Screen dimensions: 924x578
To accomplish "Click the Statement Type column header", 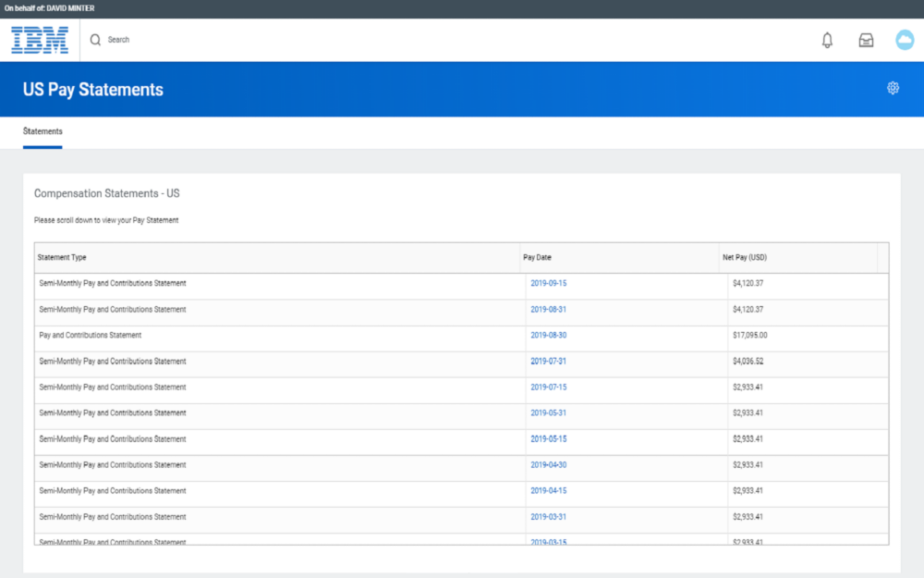I will pyautogui.click(x=62, y=257).
